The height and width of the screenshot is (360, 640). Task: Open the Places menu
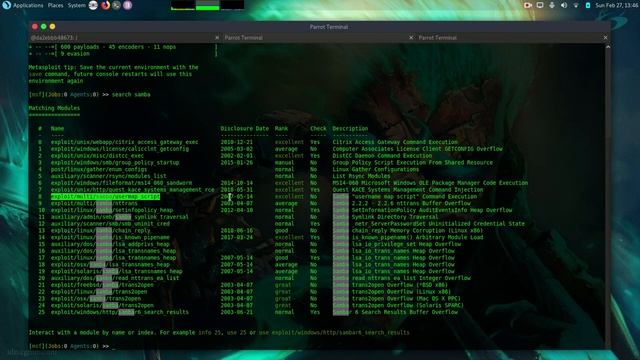click(x=56, y=5)
